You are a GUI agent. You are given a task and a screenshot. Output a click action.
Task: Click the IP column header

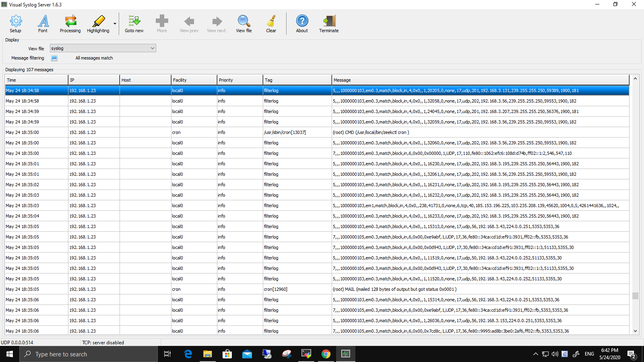tap(94, 80)
